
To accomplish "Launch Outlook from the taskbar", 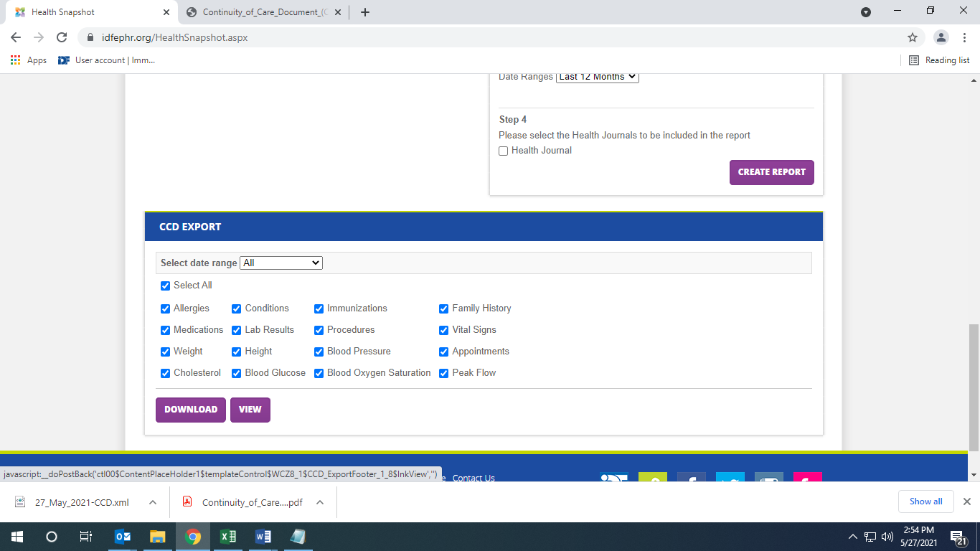I will [123, 537].
